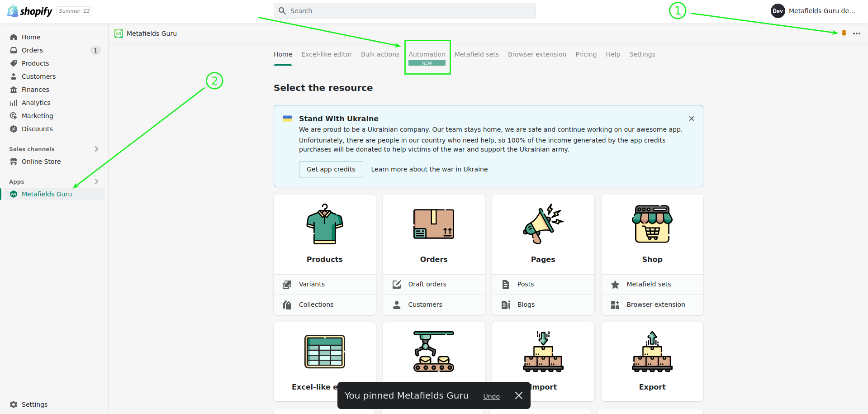The image size is (868, 414).
Task: Click the Excel-like editor spreadsheet illustration
Action: [325, 352]
